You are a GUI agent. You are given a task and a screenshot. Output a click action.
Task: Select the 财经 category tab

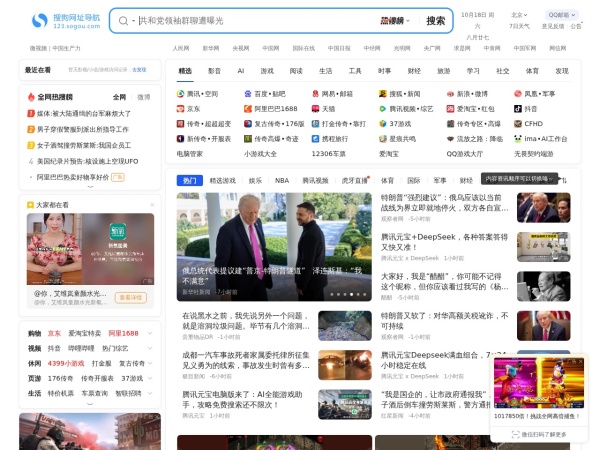(x=414, y=71)
